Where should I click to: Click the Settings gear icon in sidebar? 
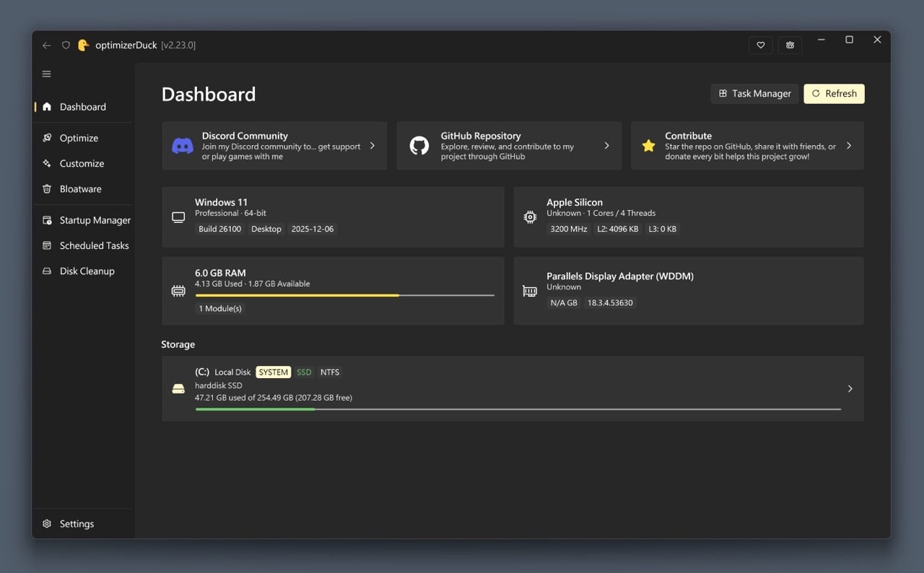pos(47,524)
